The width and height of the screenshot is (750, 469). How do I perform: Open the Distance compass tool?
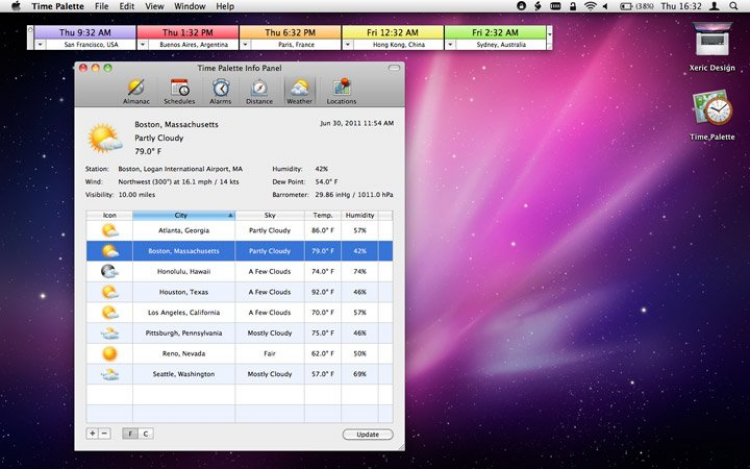tap(259, 90)
